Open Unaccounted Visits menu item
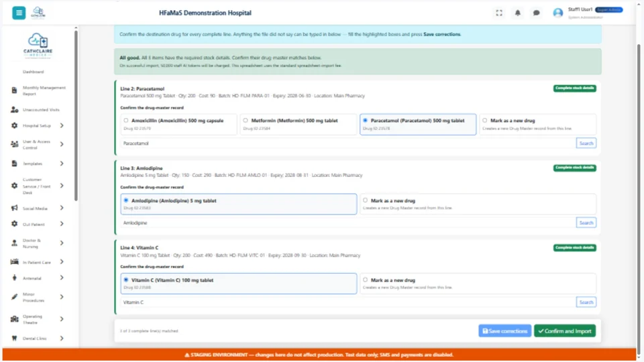 click(x=41, y=110)
